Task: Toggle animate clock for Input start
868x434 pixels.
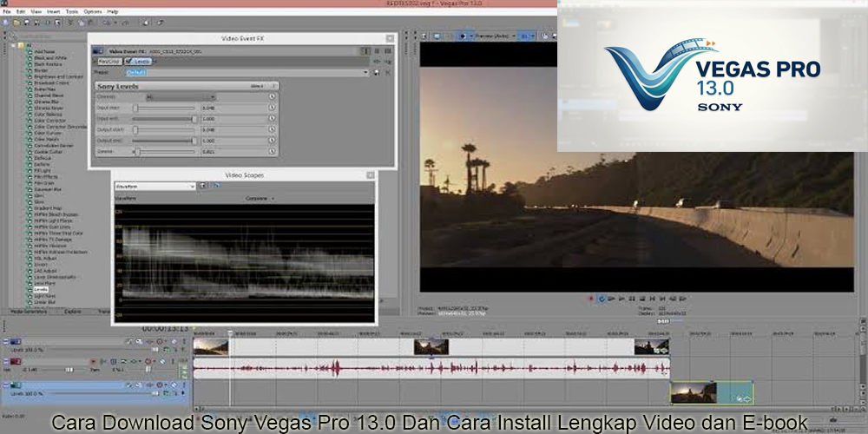Action: click(272, 108)
